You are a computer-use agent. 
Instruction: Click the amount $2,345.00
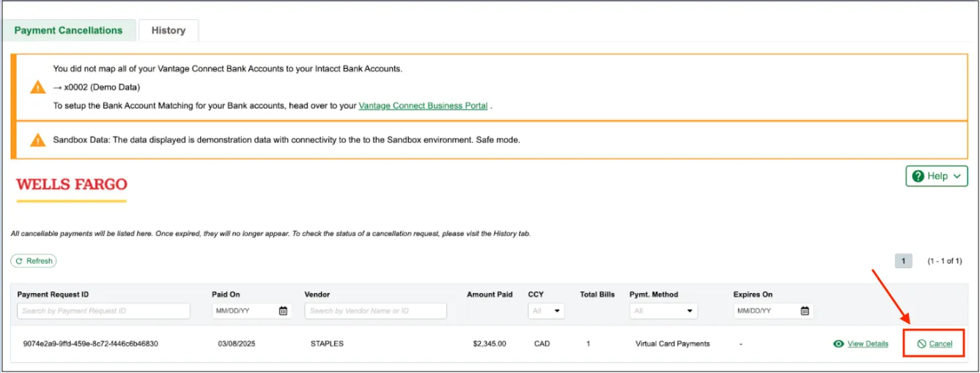pyautogui.click(x=490, y=344)
